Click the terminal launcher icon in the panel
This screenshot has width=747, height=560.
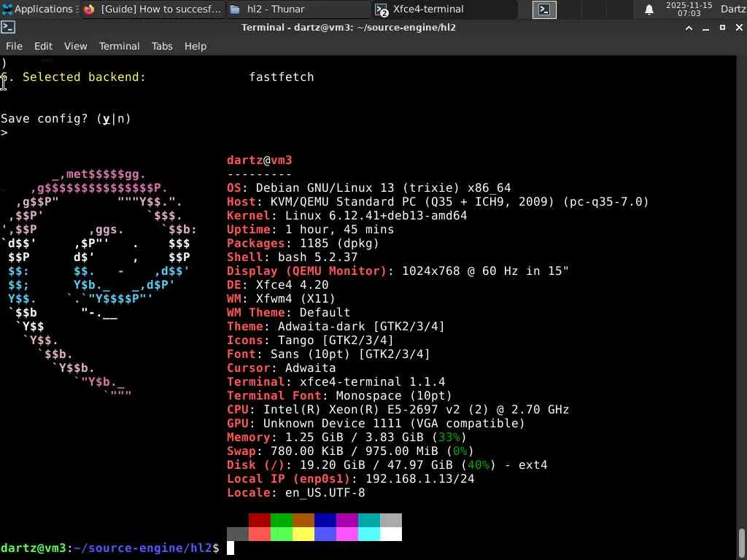pos(544,9)
